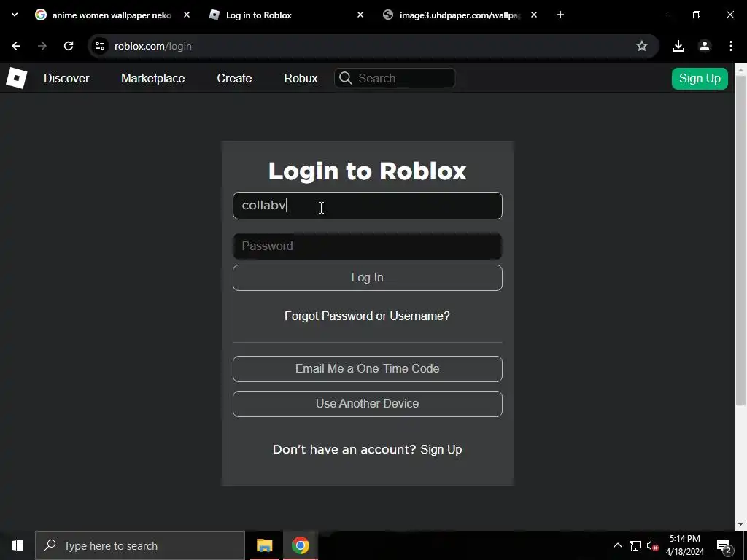Open Chrome profile icon
747x560 pixels.
pyautogui.click(x=705, y=46)
